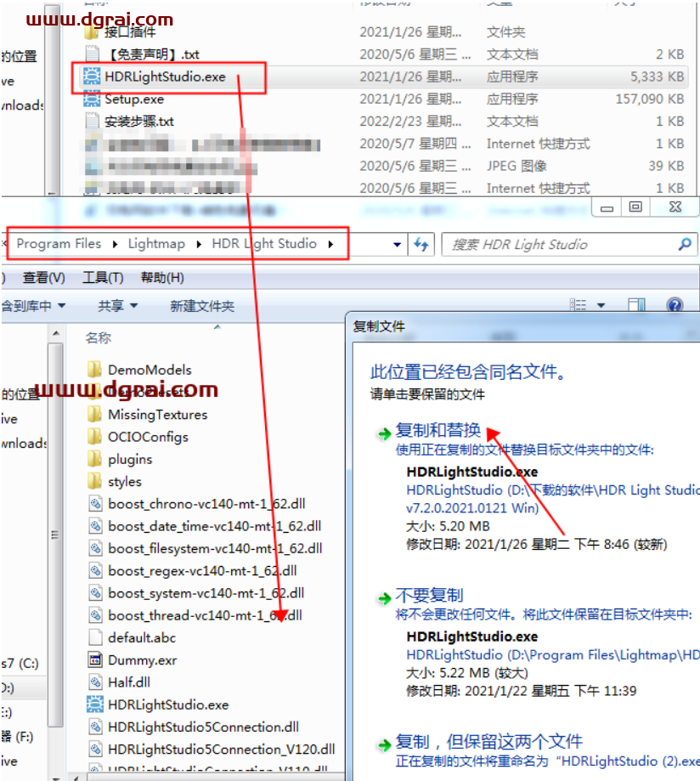Viewport: 700px width, 781px height.
Task: Select the 接口插件 folder icon
Action: coord(92,32)
